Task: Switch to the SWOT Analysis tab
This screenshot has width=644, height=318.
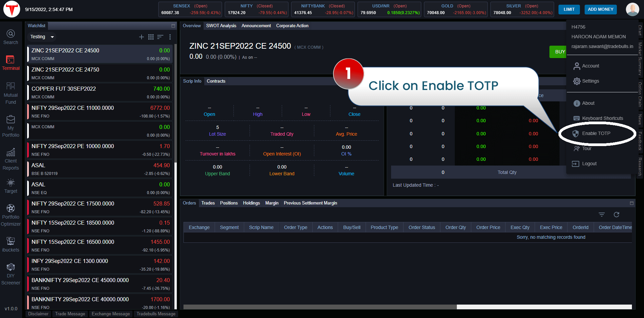Action: point(221,26)
